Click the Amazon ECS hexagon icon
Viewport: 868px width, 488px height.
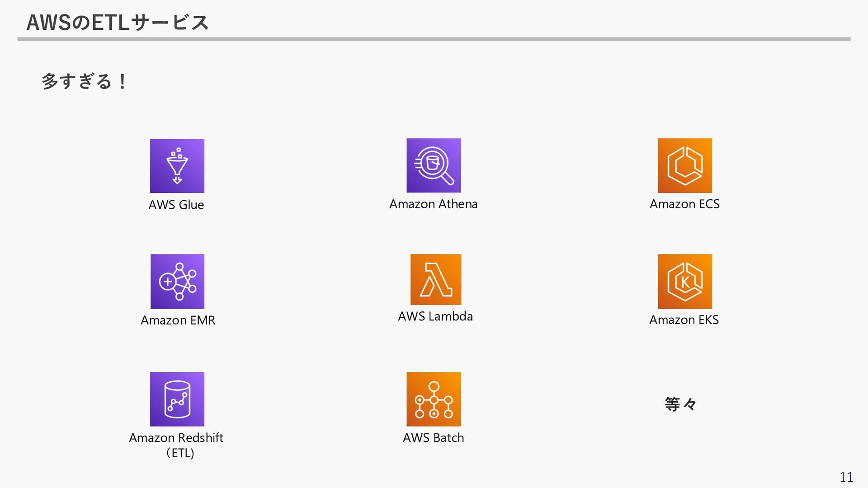(x=685, y=165)
